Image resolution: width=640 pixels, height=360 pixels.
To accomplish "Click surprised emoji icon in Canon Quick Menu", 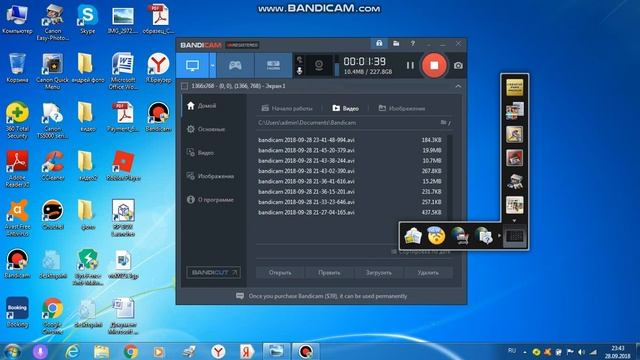I will 436,236.
